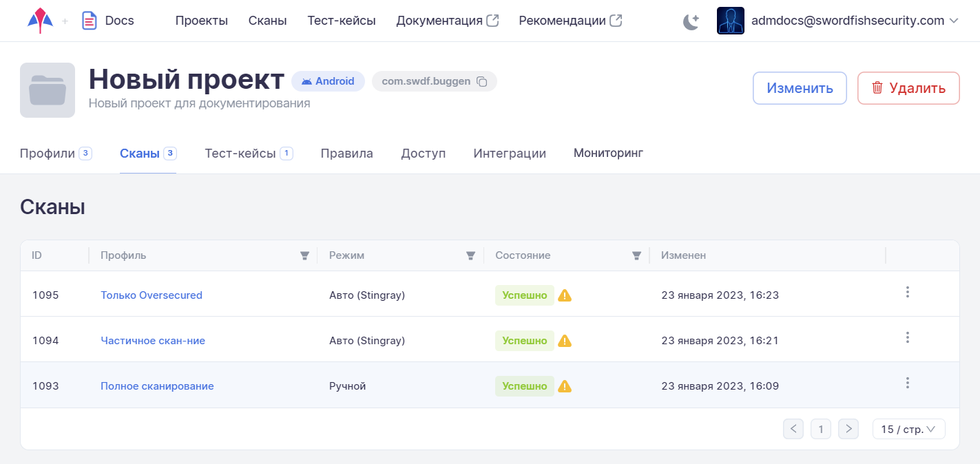Click the Удалить project button
This screenshot has width=980, height=464.
(x=908, y=88)
